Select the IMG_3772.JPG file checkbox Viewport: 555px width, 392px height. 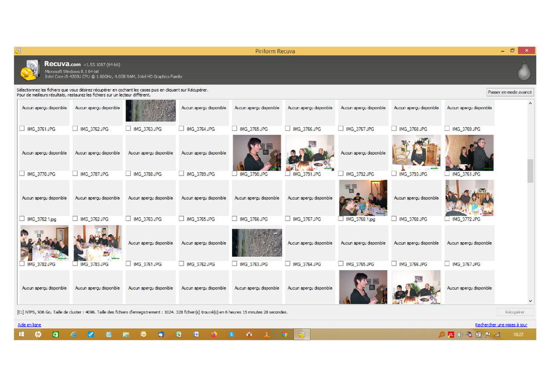pyautogui.click(x=447, y=220)
